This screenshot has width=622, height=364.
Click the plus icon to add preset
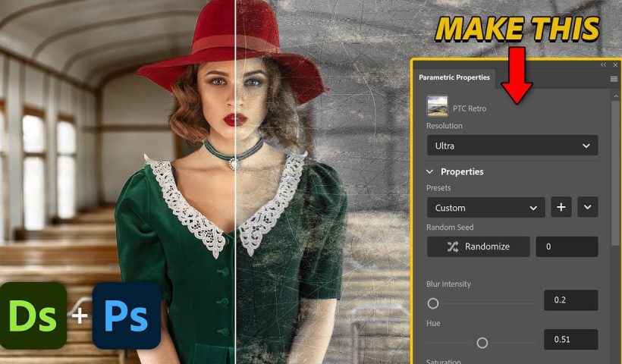click(561, 207)
